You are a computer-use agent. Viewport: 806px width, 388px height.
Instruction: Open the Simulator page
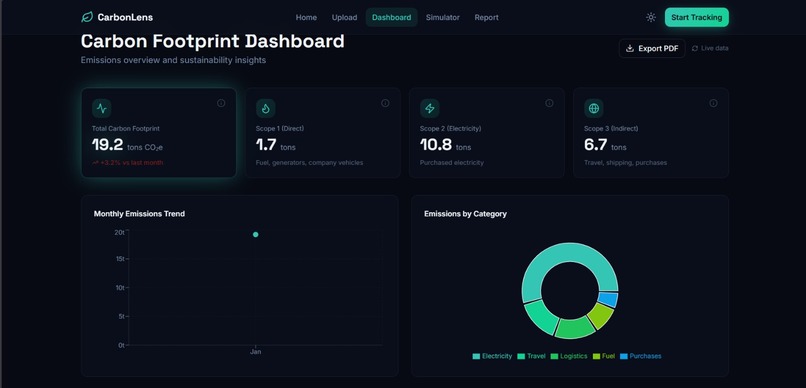443,17
